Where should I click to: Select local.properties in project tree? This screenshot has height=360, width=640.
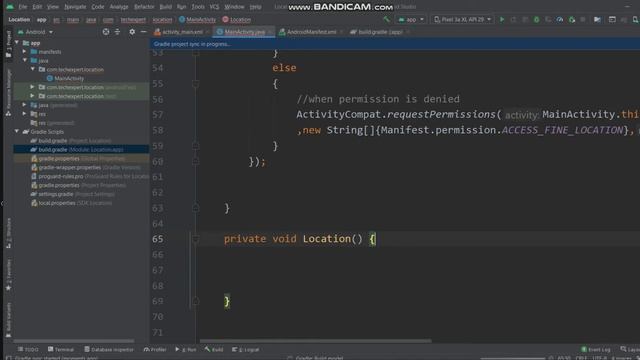coord(71,203)
